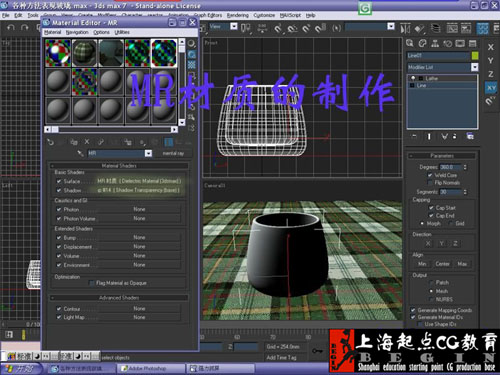Viewport: 500px width, 375px height.
Task: Enable Flip Normals checkbox
Action: coord(430,183)
